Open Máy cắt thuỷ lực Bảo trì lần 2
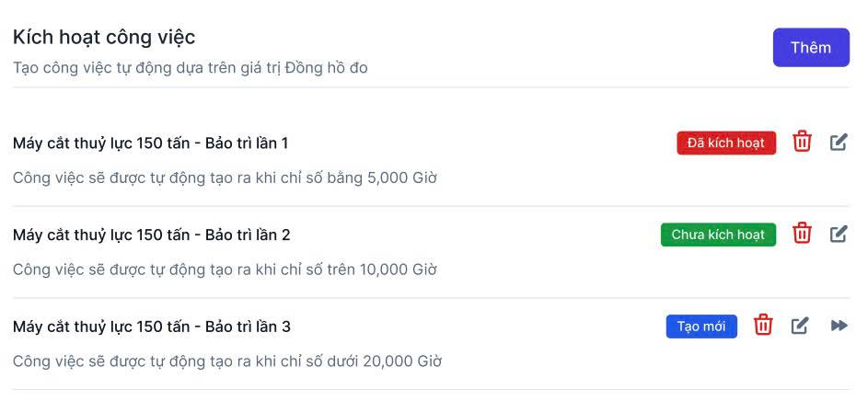Viewport: 868px width, 401px height. tap(152, 235)
